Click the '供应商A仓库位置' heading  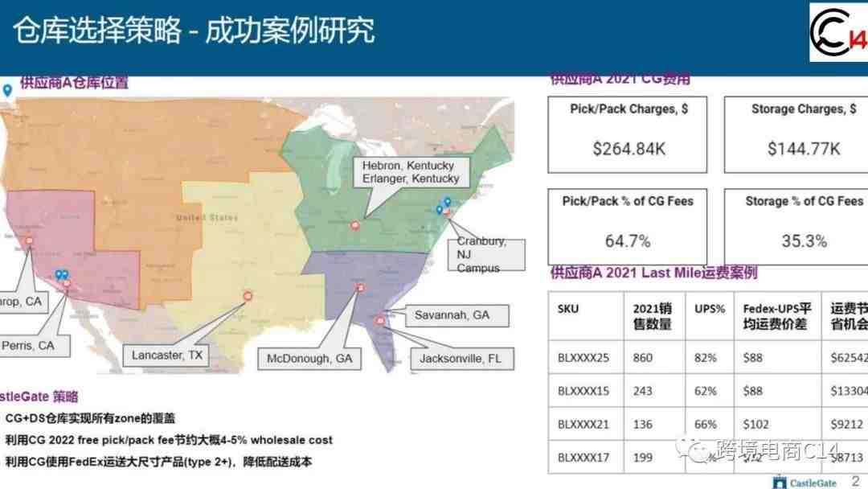click(x=74, y=83)
